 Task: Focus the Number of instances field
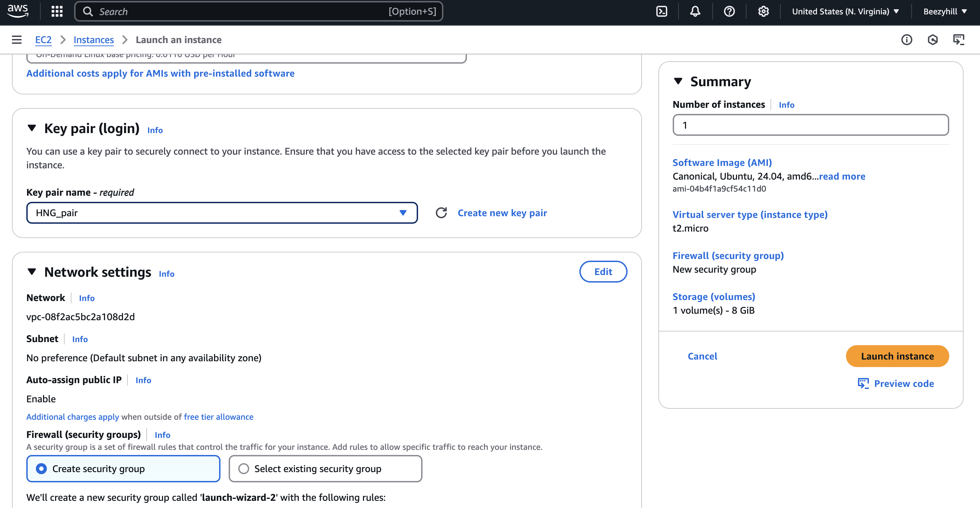[x=810, y=125]
